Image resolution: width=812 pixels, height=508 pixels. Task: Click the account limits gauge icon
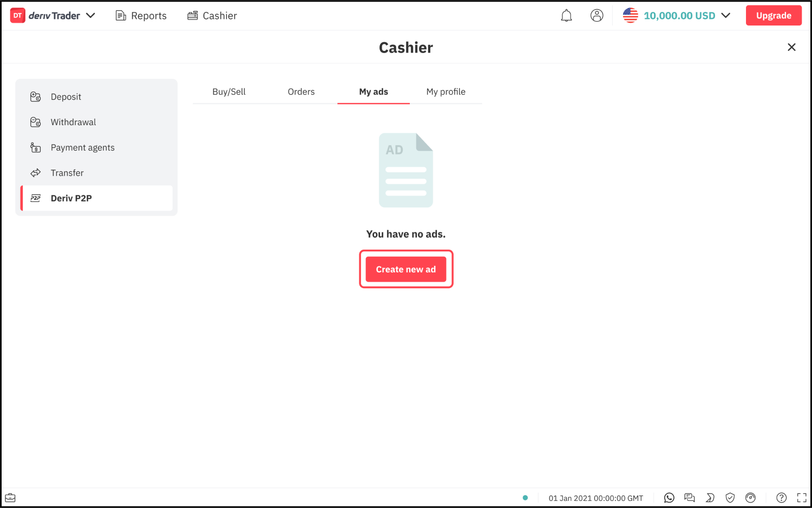750,498
